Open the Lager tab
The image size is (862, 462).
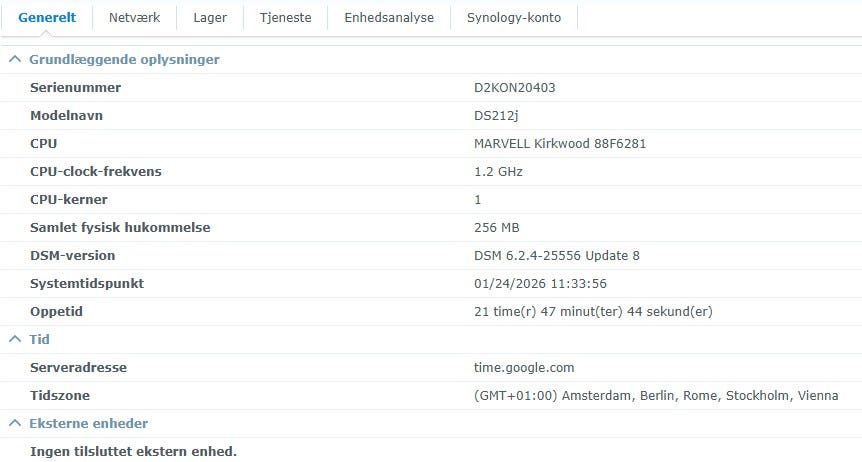210,18
